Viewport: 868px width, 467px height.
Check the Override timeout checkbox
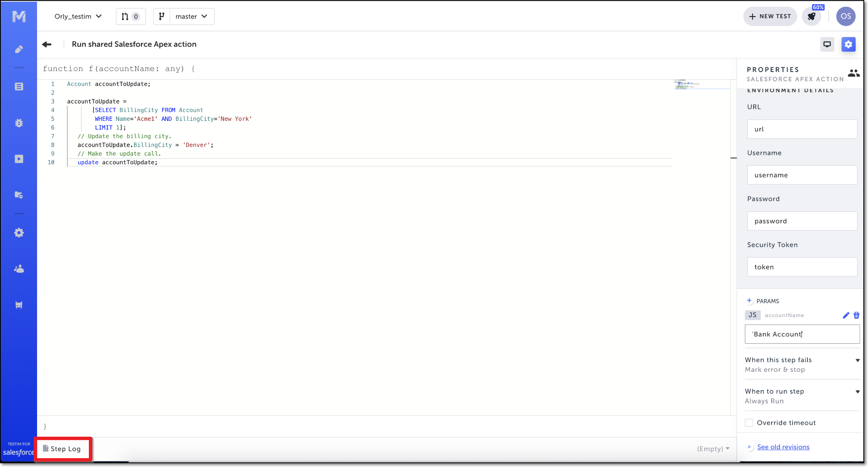coord(749,422)
